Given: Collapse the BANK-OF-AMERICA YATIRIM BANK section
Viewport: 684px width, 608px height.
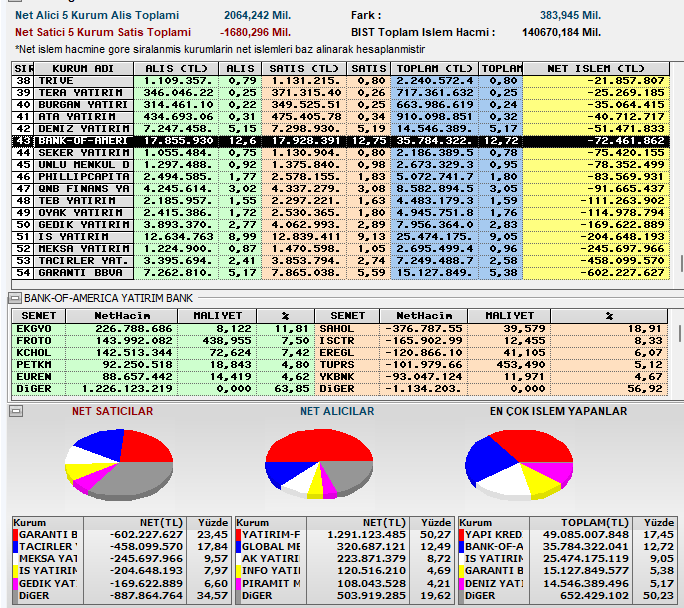Looking at the screenshot, I should click(x=15, y=298).
